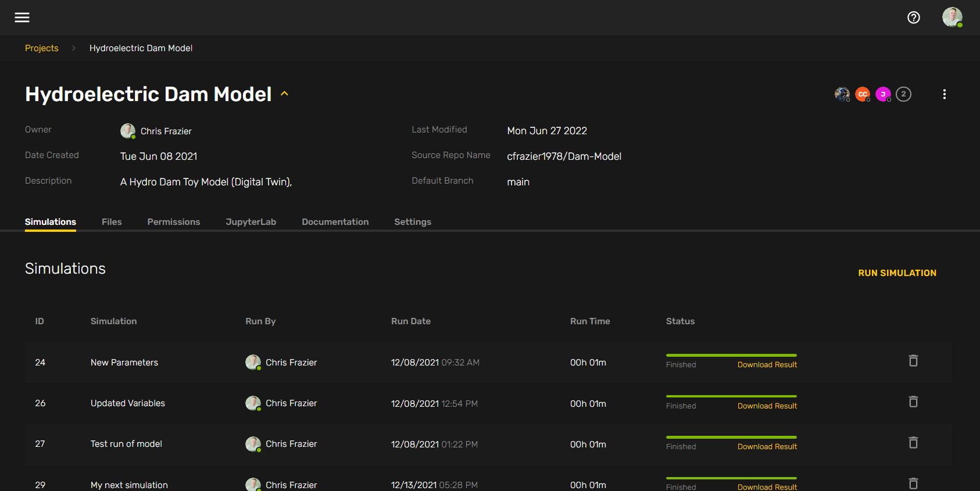Select the Updated Variables simulation name
The height and width of the screenshot is (491, 980).
[x=128, y=403]
